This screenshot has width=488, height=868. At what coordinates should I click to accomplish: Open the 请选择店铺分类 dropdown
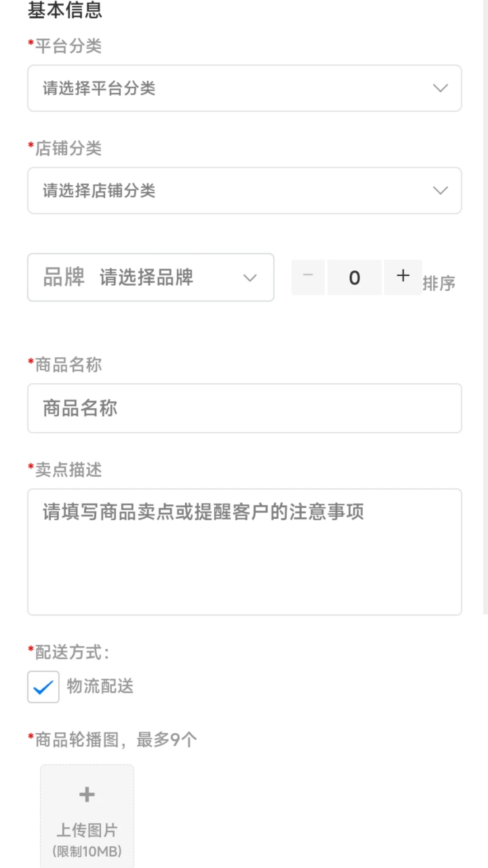244,190
